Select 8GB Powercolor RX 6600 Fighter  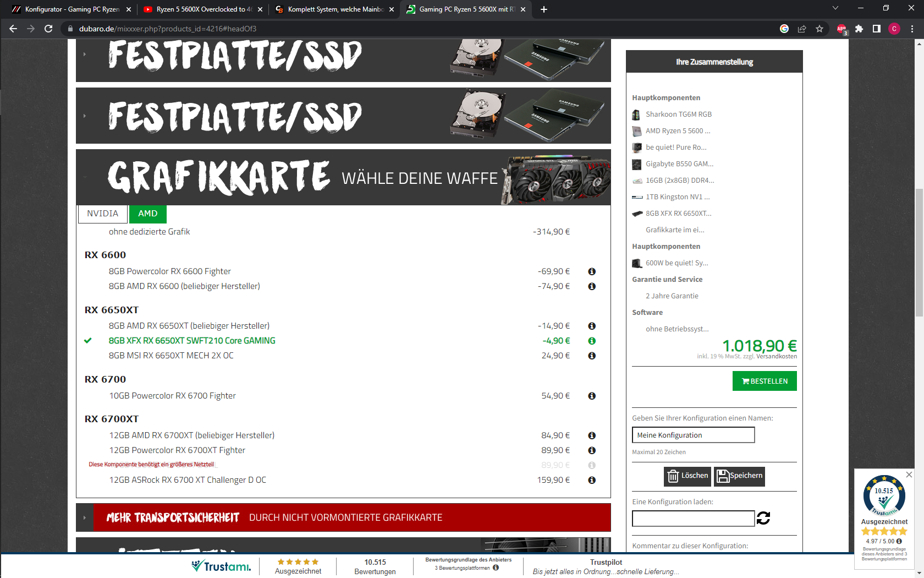[x=169, y=271]
